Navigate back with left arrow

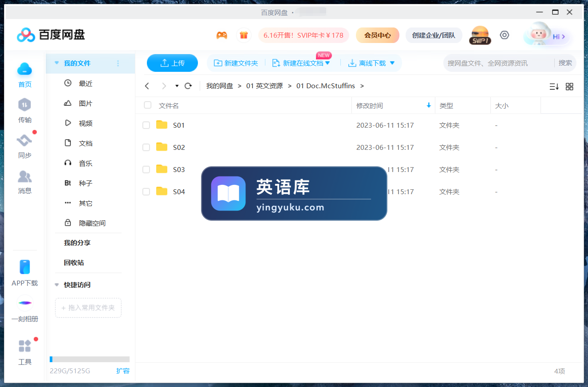point(147,86)
